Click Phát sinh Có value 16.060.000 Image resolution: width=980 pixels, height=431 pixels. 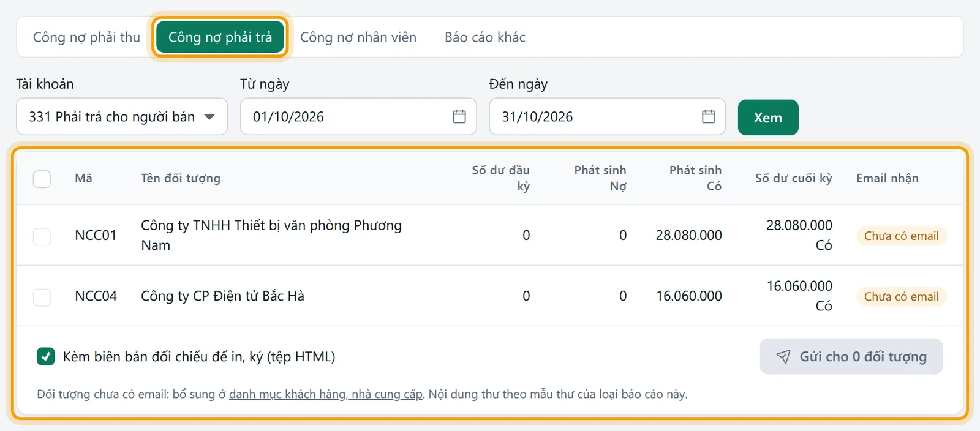(689, 296)
